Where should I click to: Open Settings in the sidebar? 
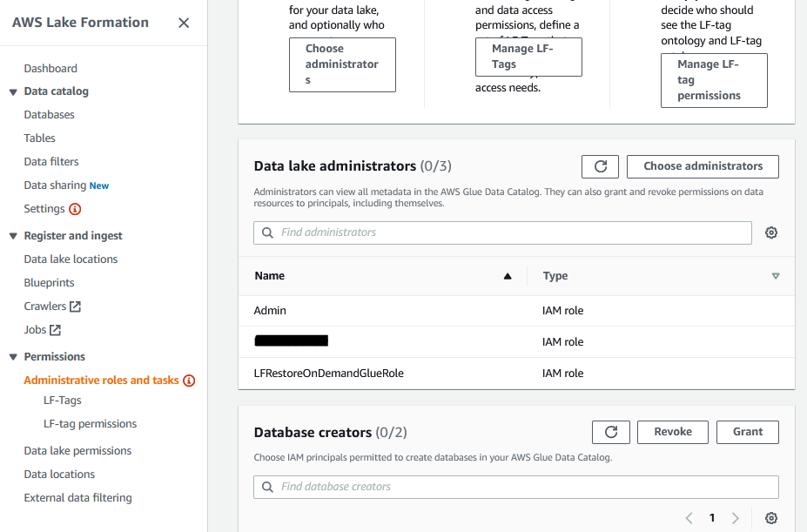point(44,209)
